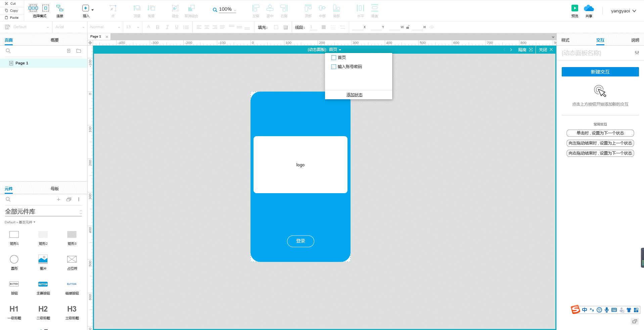Open the 全部元件库 library selector
644x330 pixels.
coord(43,212)
